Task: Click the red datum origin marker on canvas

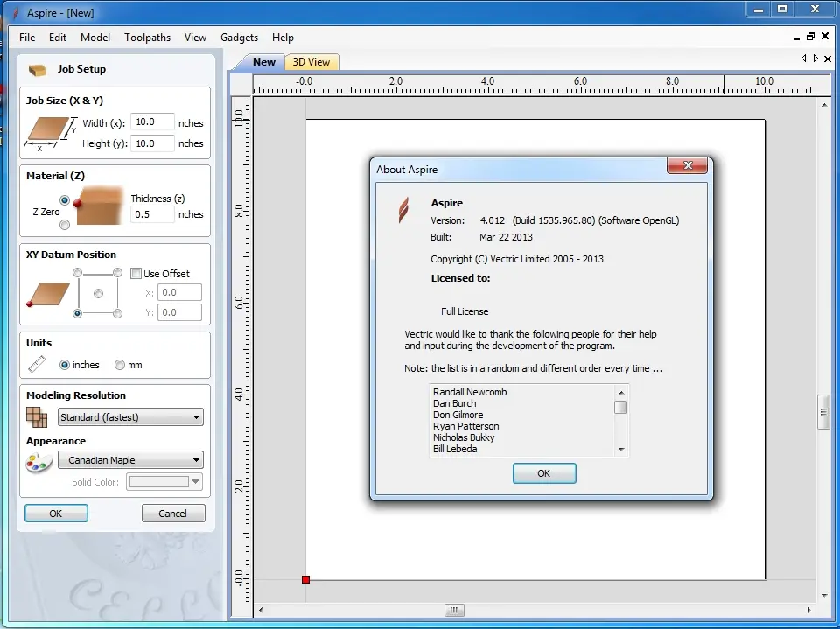Action: pos(305,579)
